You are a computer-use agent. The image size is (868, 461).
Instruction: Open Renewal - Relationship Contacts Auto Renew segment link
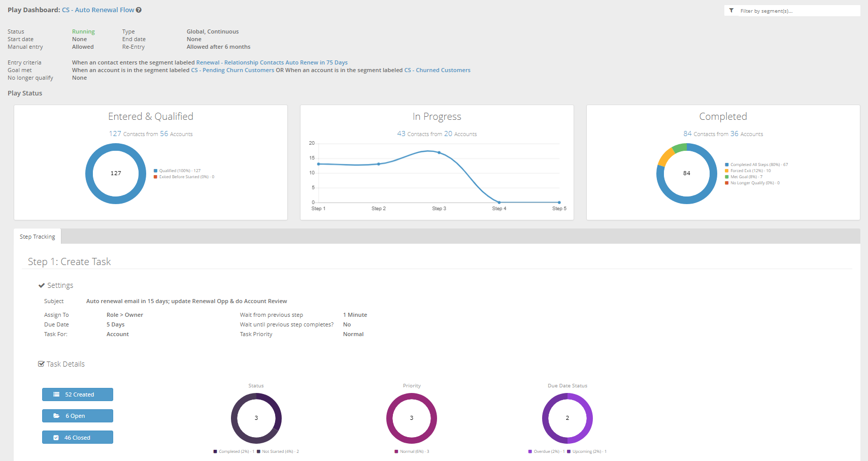coord(272,62)
